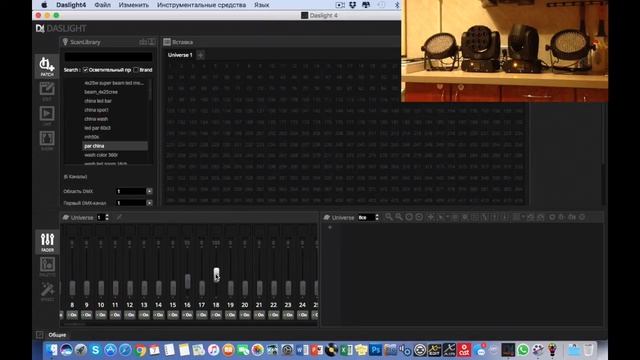This screenshot has width=640, height=360.
Task: Adjust the channel 16 fader handle
Action: tap(187, 281)
